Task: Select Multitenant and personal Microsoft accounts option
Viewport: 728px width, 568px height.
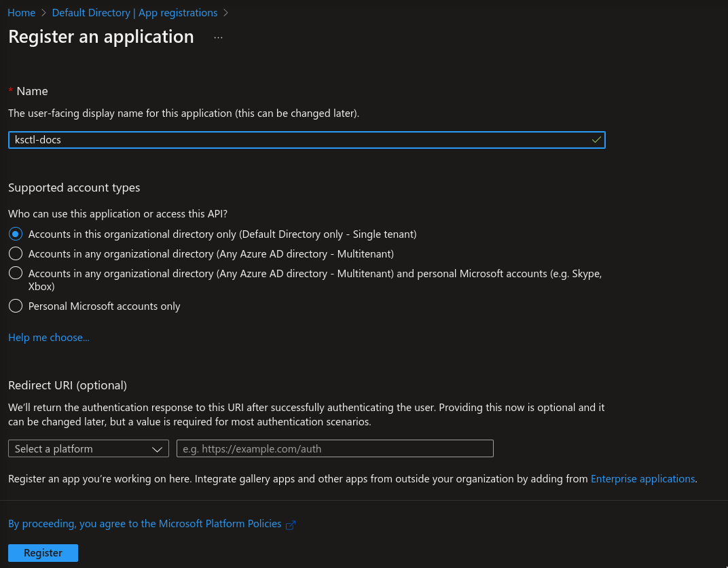Action: click(16, 273)
